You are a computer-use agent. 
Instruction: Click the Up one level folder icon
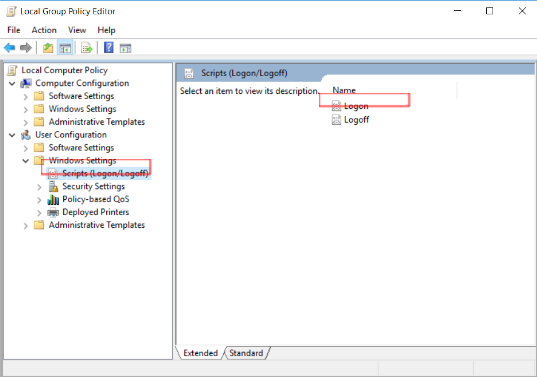[48, 48]
